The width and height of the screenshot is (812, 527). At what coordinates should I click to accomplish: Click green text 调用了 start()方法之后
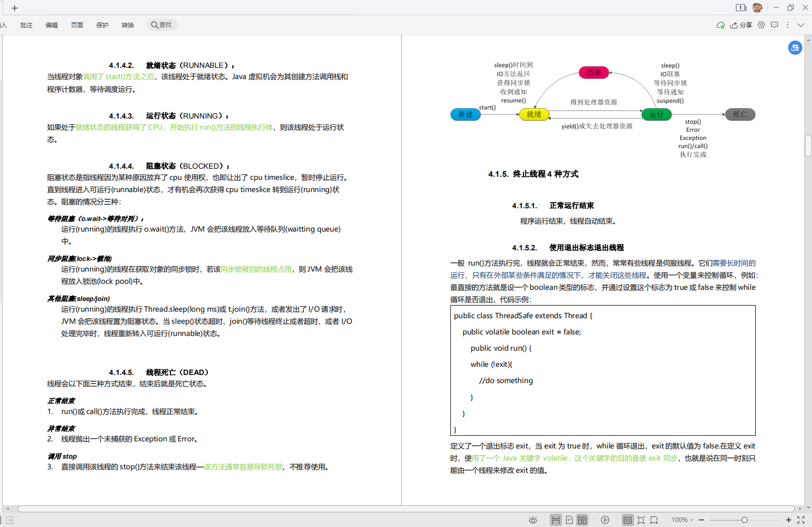click(x=119, y=77)
